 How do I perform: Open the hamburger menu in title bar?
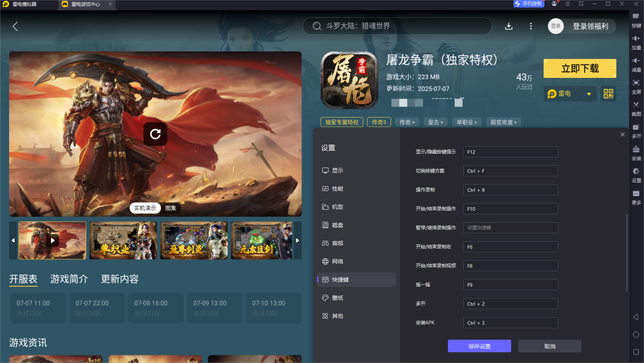pyautogui.click(x=568, y=4)
